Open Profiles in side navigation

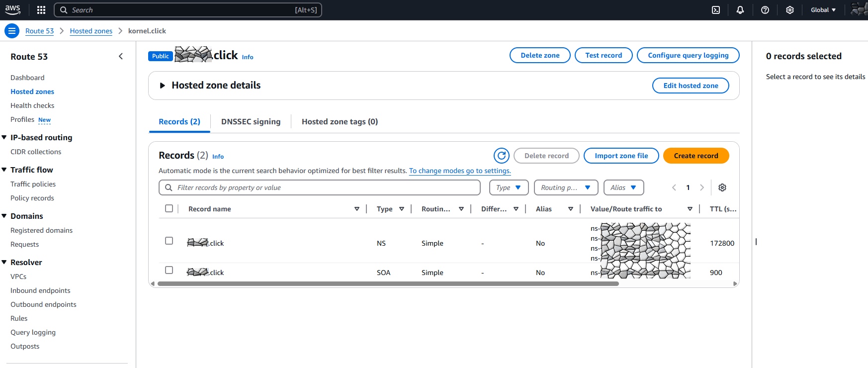pyautogui.click(x=22, y=119)
